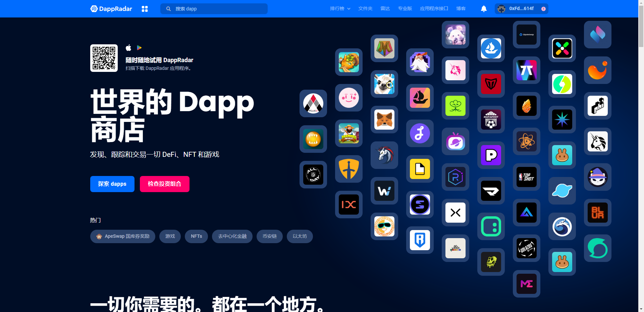Open the notifications bell
The height and width of the screenshot is (312, 644).
coord(483,9)
